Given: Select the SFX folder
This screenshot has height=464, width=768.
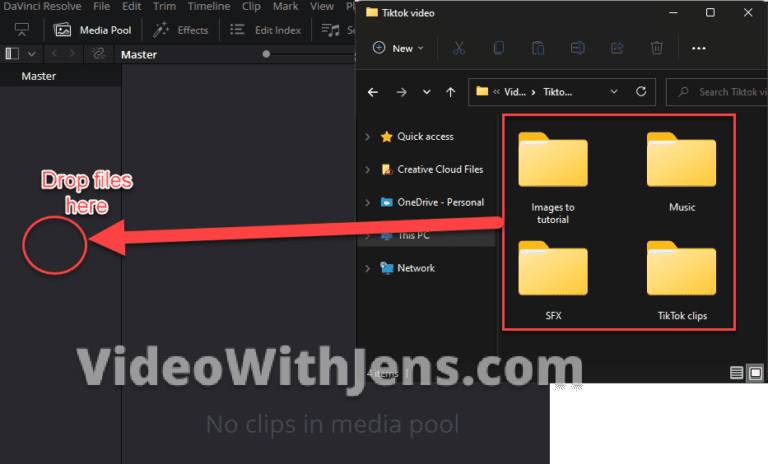Looking at the screenshot, I should (x=553, y=281).
